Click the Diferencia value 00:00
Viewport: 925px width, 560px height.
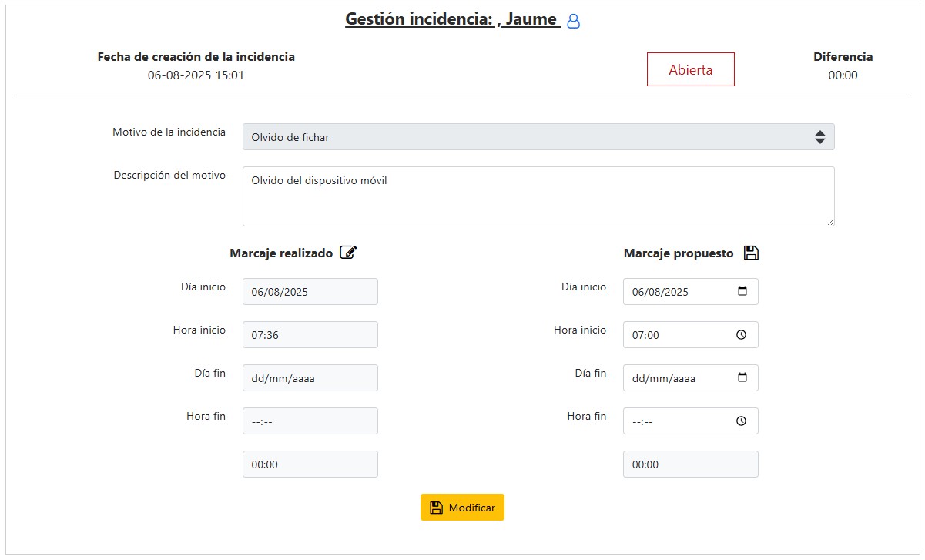843,75
